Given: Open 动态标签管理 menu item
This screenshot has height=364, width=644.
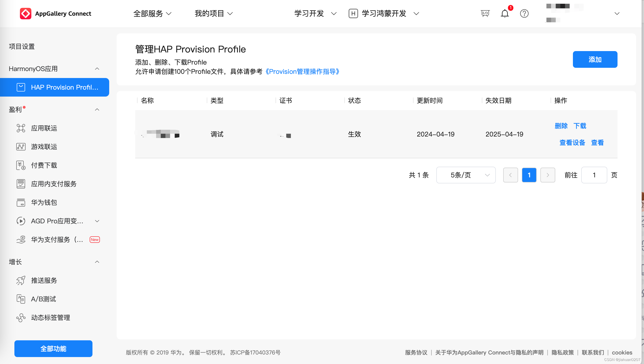Looking at the screenshot, I should (51, 318).
